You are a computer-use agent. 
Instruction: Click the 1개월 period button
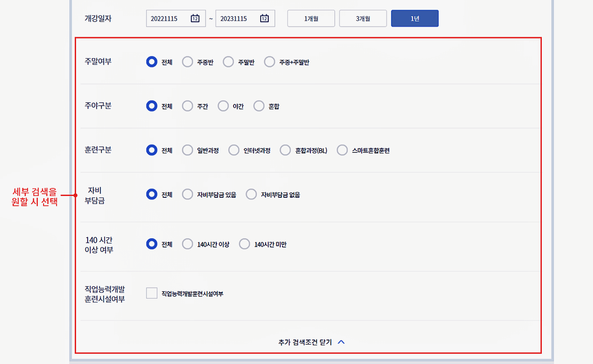pyautogui.click(x=311, y=19)
